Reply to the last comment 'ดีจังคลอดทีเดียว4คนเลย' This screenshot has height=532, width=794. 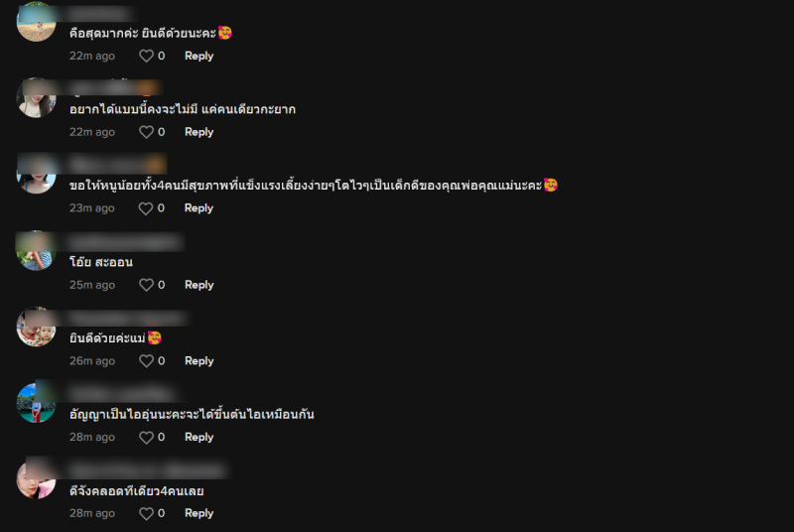click(199, 513)
